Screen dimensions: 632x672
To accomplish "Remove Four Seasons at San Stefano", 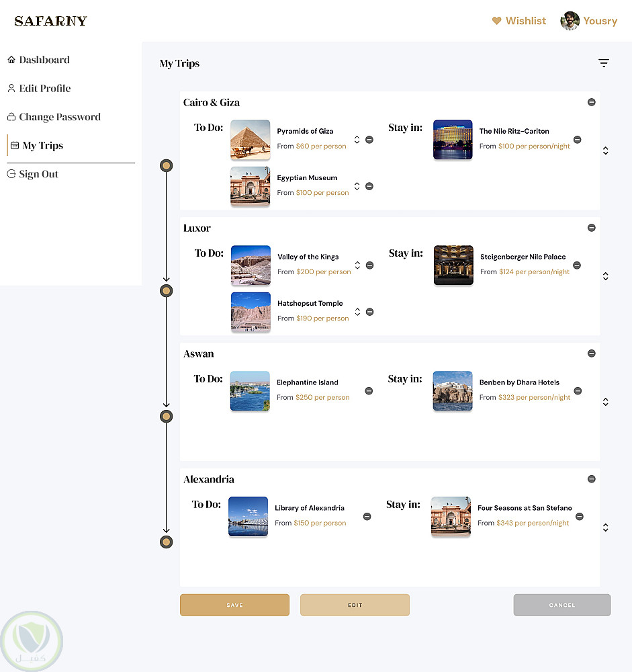I will coord(579,517).
